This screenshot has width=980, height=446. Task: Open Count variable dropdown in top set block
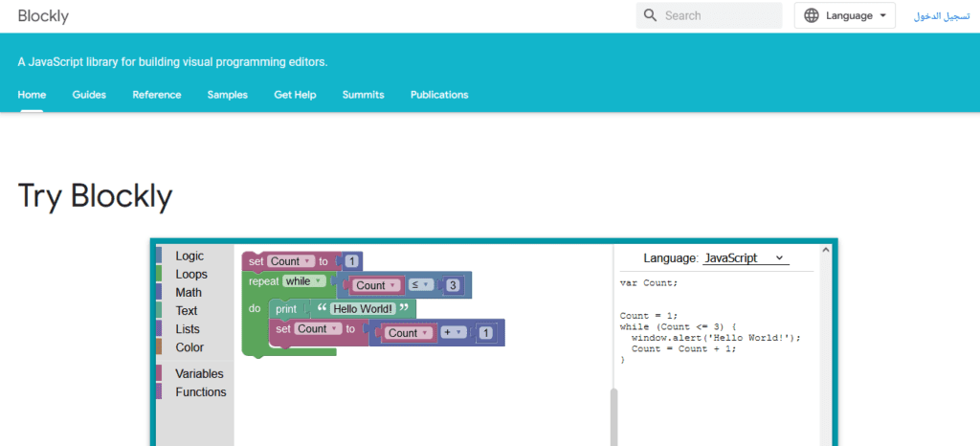point(292,261)
